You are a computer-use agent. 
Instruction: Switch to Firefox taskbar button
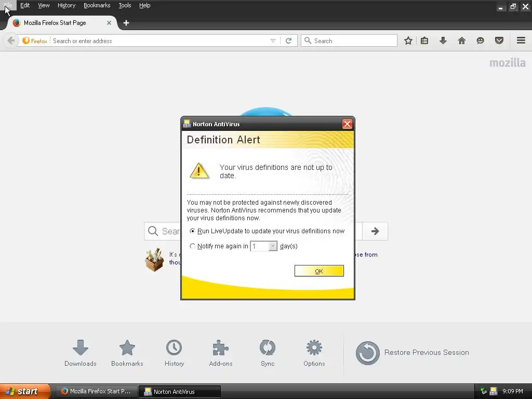click(x=96, y=391)
